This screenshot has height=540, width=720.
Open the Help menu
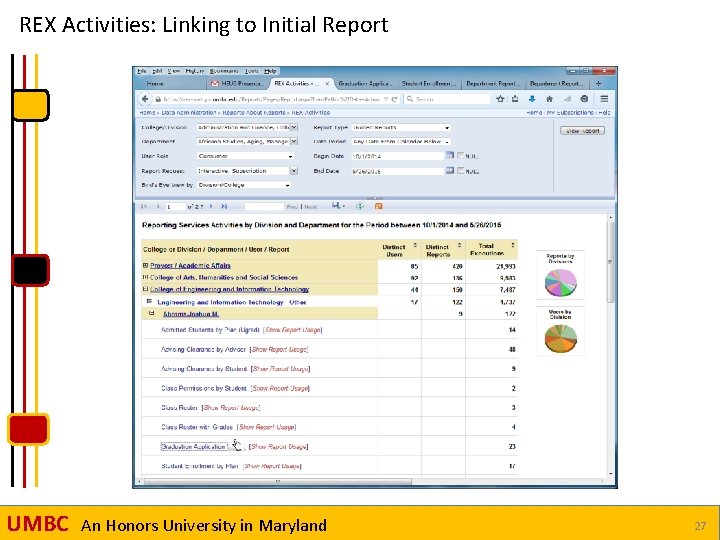(x=270, y=71)
